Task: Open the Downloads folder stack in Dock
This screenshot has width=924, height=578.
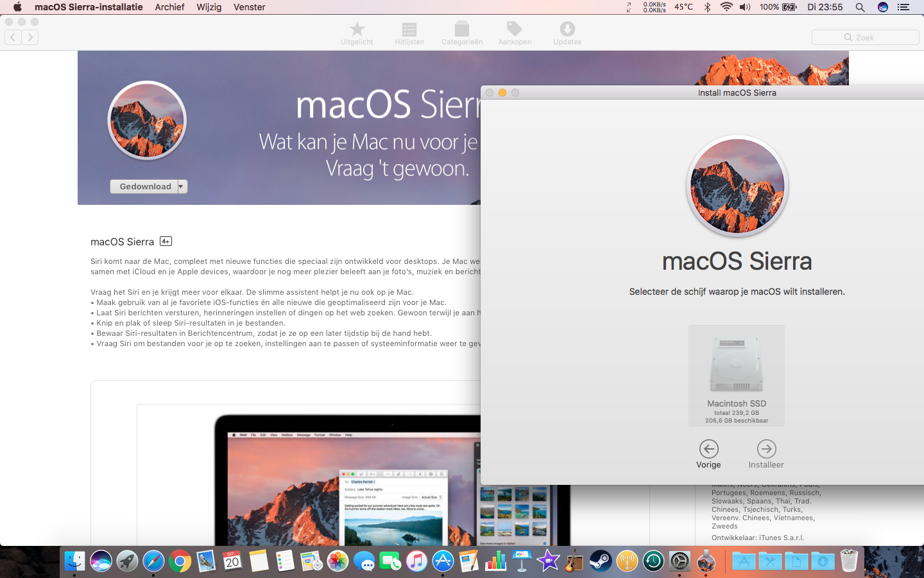Action: (x=823, y=561)
